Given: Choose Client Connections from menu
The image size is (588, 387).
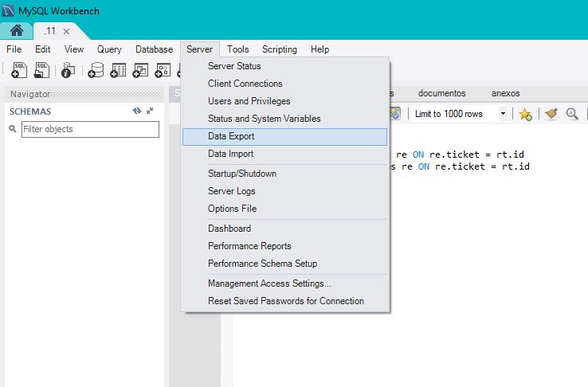Looking at the screenshot, I should [284, 84].
